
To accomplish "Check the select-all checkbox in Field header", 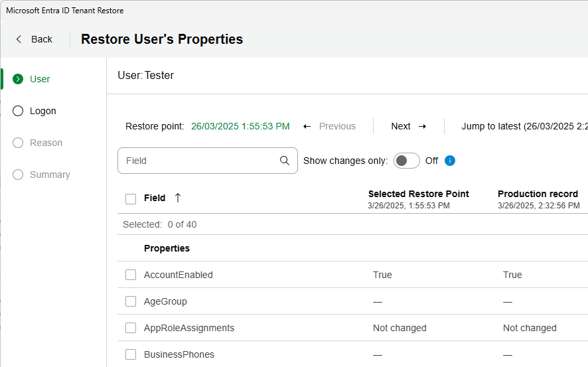I will (131, 198).
